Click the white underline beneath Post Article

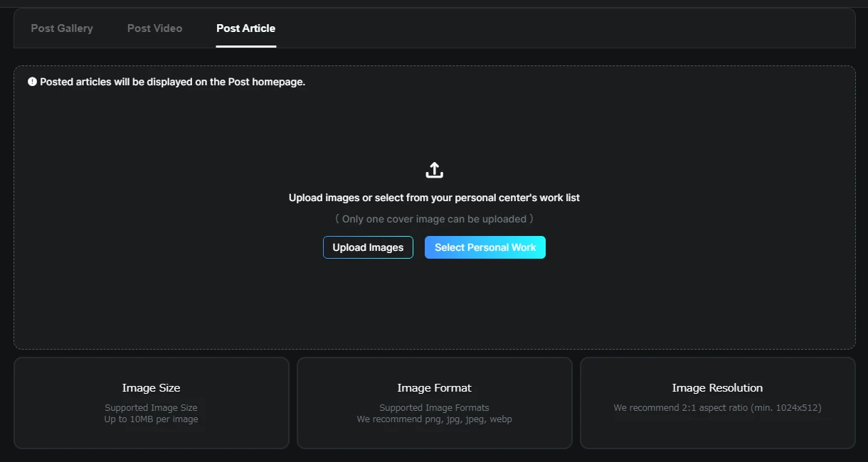point(245,46)
